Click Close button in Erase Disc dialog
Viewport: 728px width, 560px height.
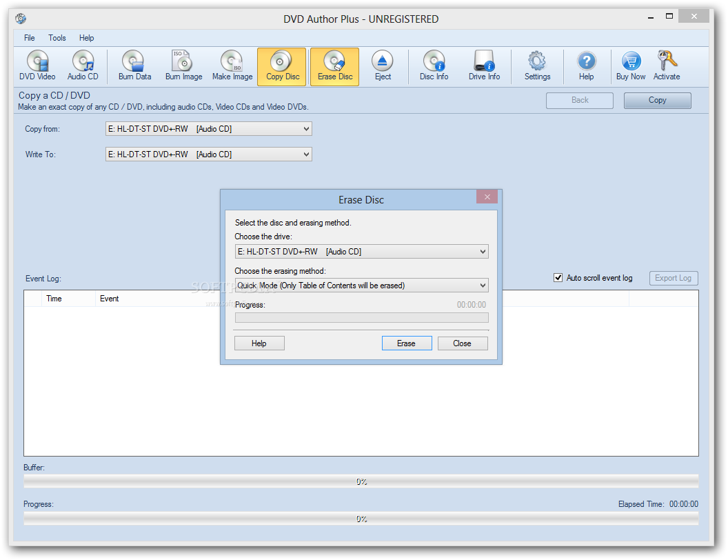pyautogui.click(x=463, y=343)
